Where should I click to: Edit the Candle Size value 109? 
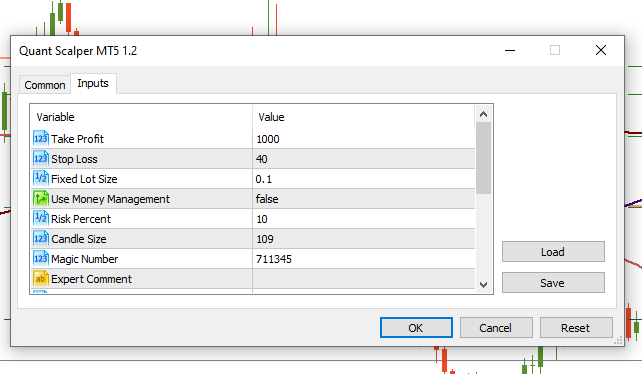[x=364, y=239]
